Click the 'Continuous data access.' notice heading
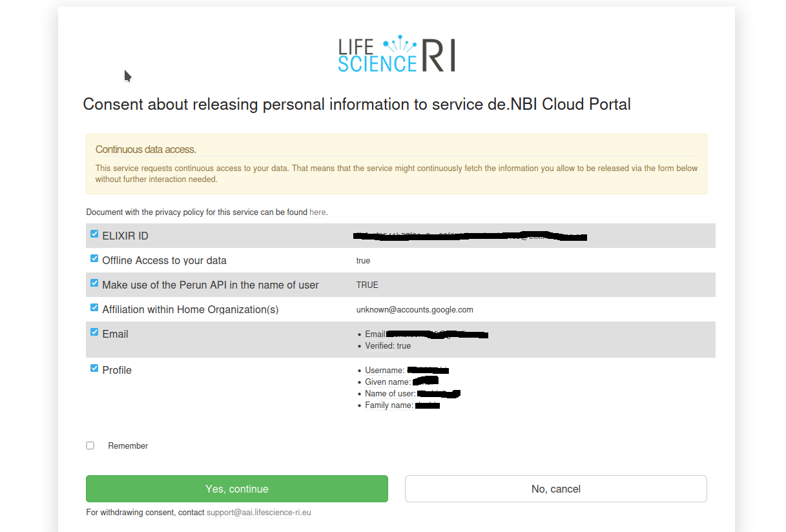This screenshot has width=786, height=532. pyautogui.click(x=145, y=149)
